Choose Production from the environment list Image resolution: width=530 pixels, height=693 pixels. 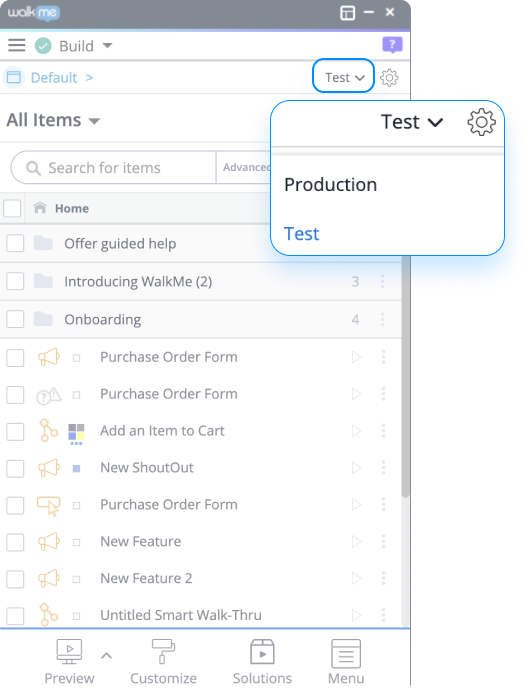pyautogui.click(x=331, y=185)
